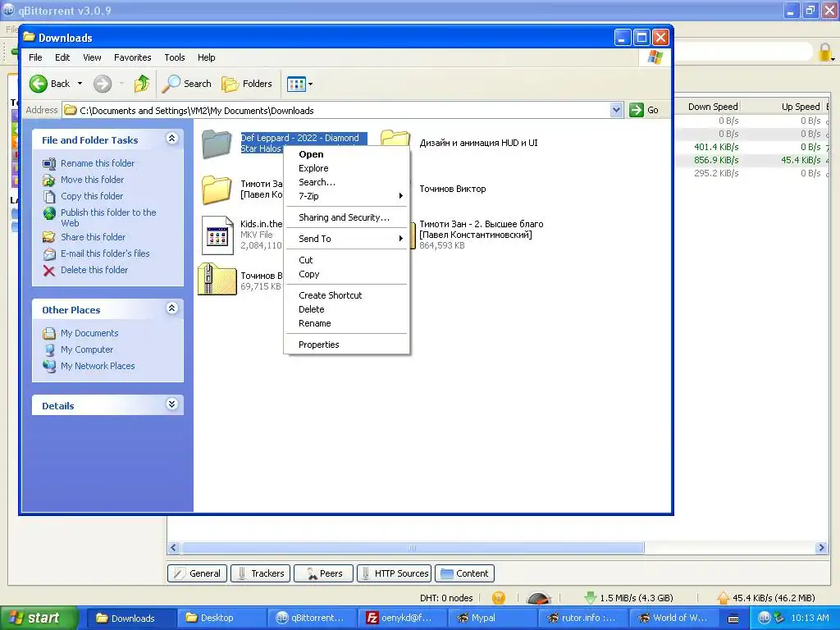Switch to qBittorrent Trackers tab
The height and width of the screenshot is (630, 840).
pos(260,573)
